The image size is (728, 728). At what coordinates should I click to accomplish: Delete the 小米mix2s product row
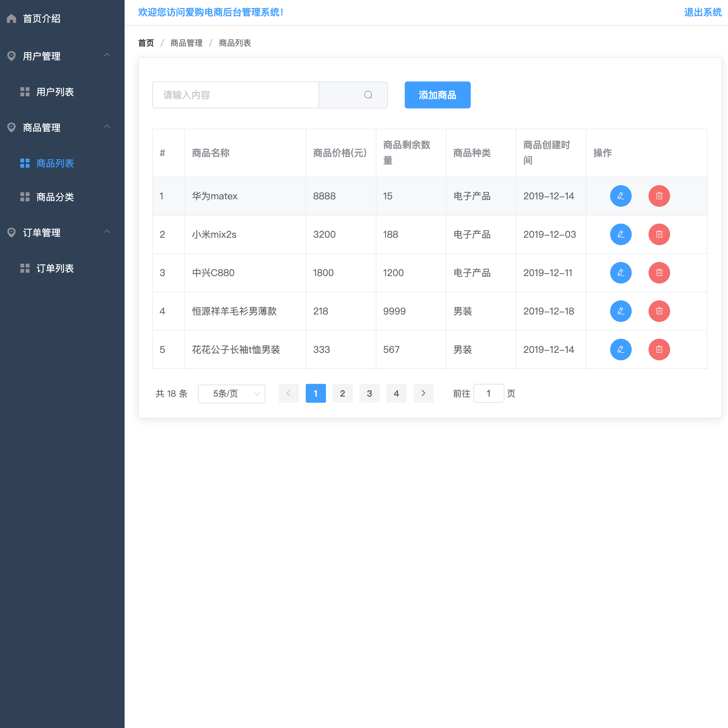tap(659, 234)
